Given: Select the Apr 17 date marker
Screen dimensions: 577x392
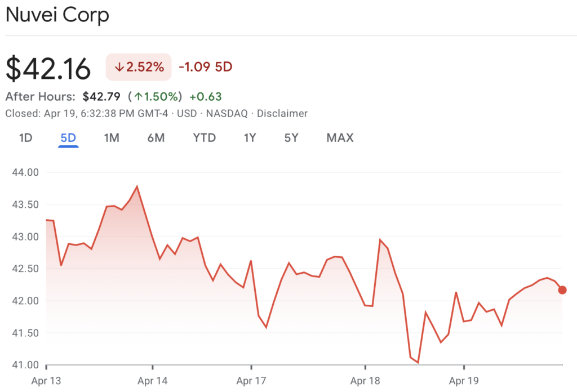Looking at the screenshot, I should (x=252, y=381).
